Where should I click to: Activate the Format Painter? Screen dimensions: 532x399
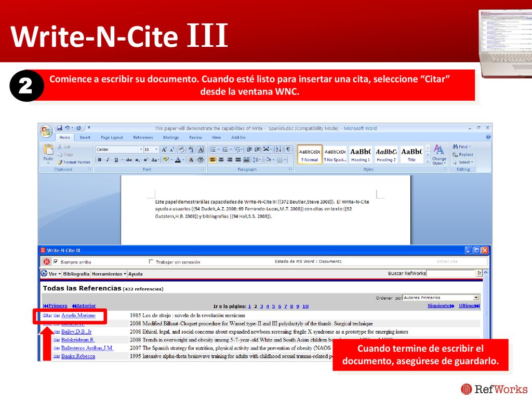click(x=74, y=162)
